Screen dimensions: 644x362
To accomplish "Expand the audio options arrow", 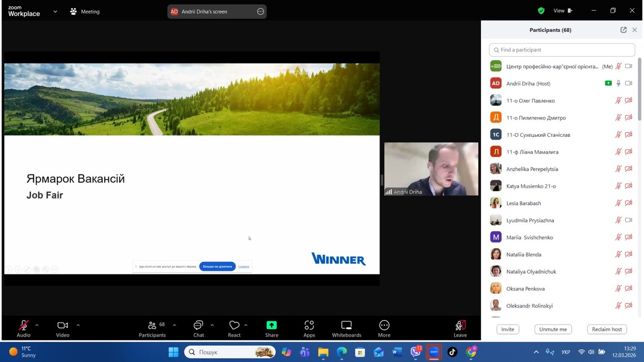I will [x=36, y=325].
